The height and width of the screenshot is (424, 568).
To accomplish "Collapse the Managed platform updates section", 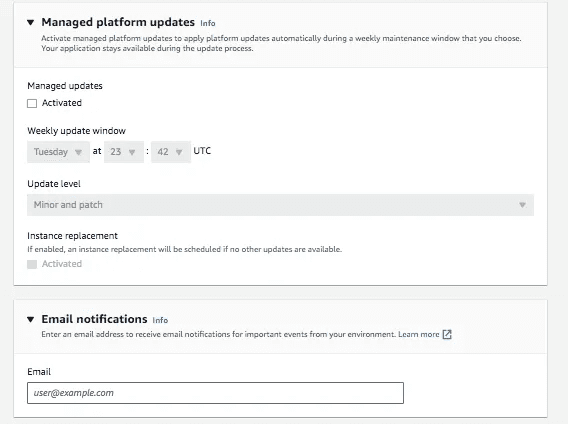I will click(31, 22).
